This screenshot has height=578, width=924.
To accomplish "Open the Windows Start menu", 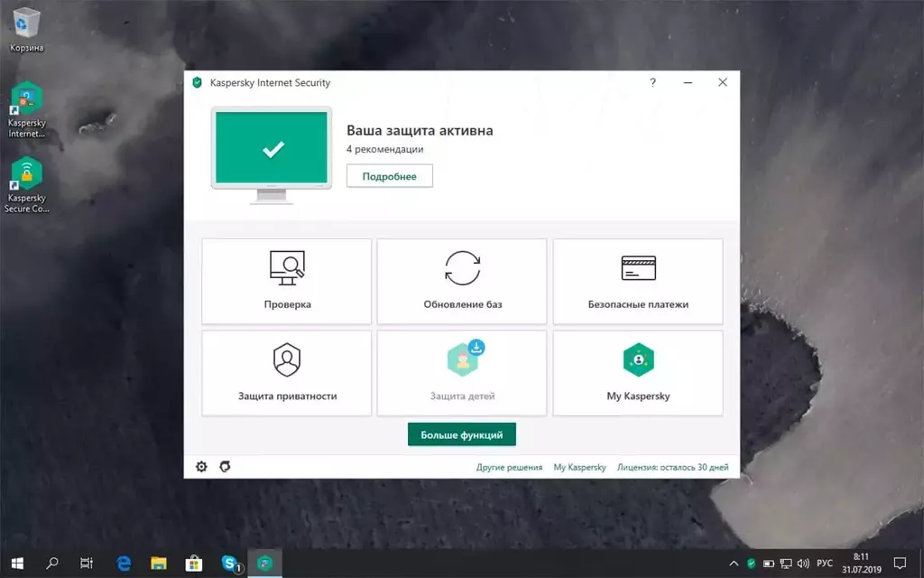I will pyautogui.click(x=17, y=564).
